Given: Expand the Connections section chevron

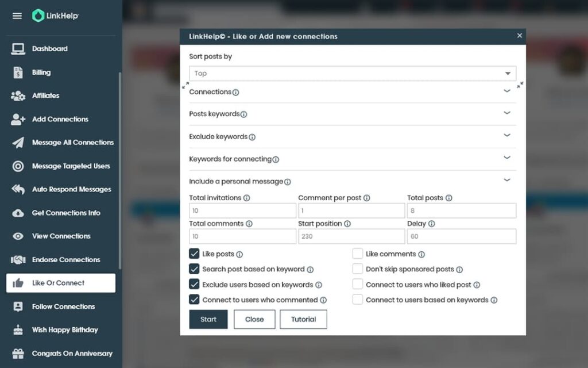Looking at the screenshot, I should tap(507, 91).
